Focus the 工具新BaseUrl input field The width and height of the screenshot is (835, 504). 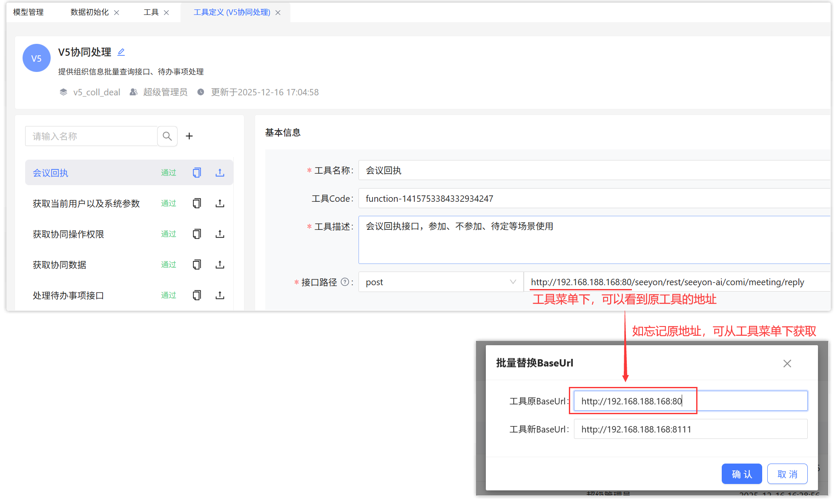690,429
